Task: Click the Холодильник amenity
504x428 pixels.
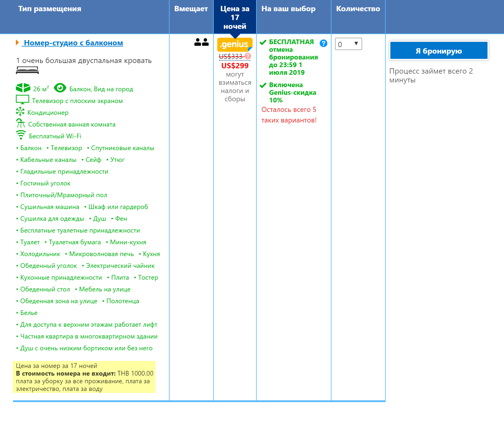Action: coord(40,254)
